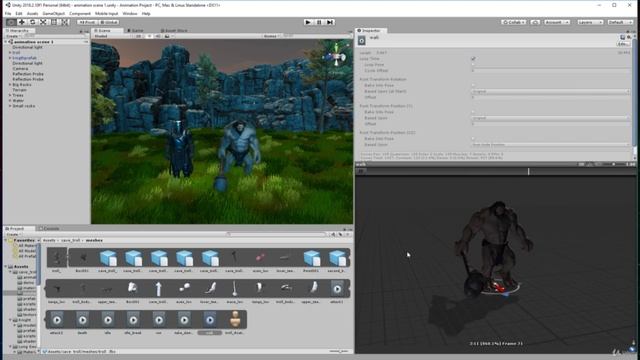Open the cloud services icon button
The image size is (640, 360).
coord(535,22)
